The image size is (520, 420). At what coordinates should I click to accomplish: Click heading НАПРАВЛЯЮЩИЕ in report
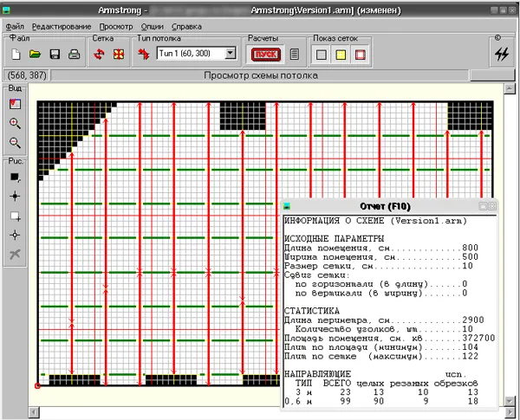tap(317, 374)
